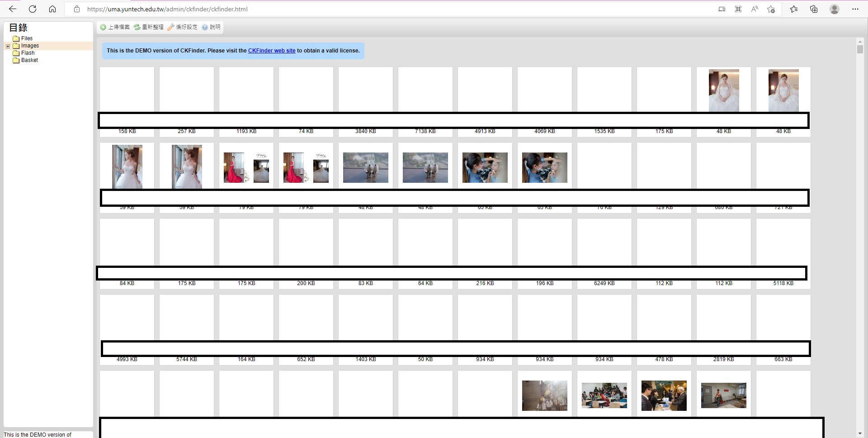Select the file sized 7138 KB
The height and width of the screenshot is (438, 868).
tap(425, 102)
